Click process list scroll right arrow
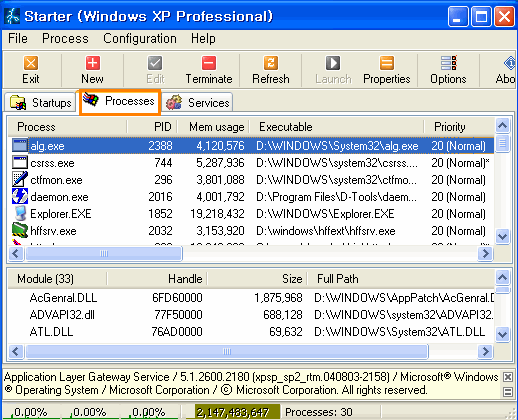 tap(485, 254)
